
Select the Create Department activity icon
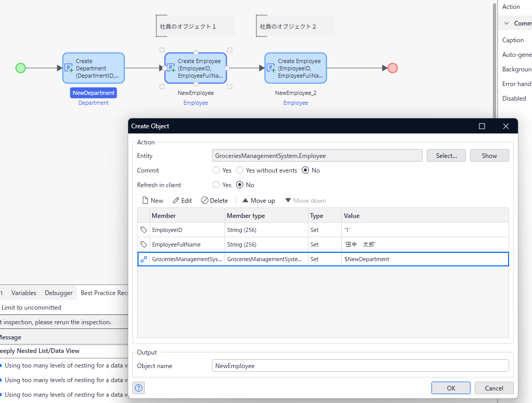pyautogui.click(x=69, y=68)
